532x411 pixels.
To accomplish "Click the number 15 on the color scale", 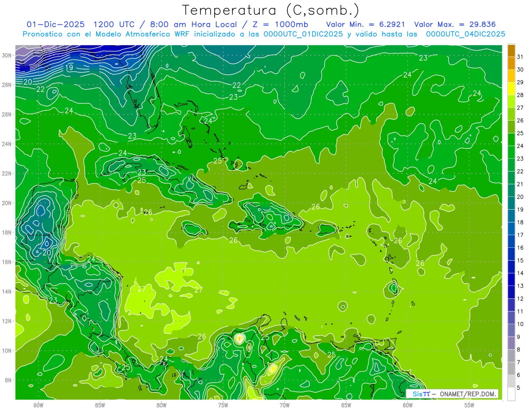I will pos(520,260).
